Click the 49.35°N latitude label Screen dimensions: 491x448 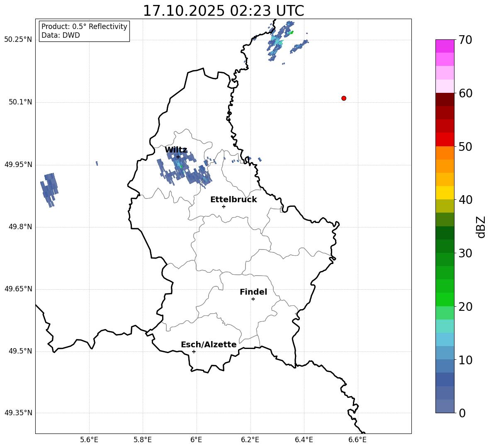pos(18,413)
